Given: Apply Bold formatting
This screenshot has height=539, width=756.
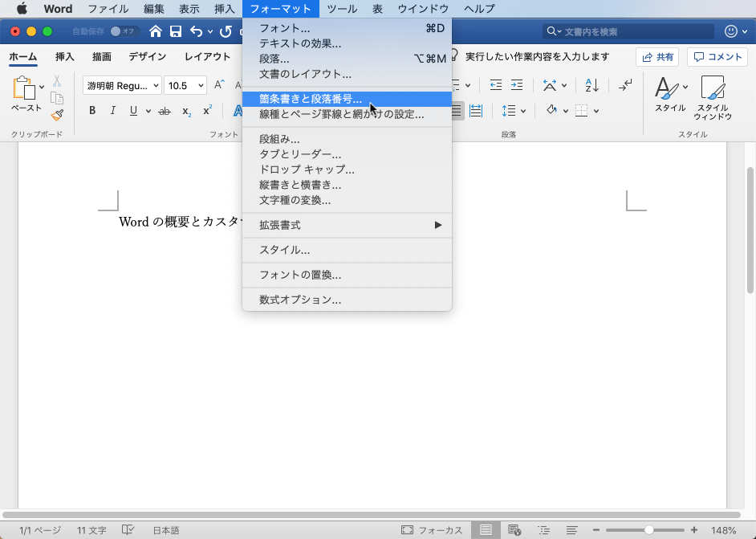Looking at the screenshot, I should coord(92,111).
